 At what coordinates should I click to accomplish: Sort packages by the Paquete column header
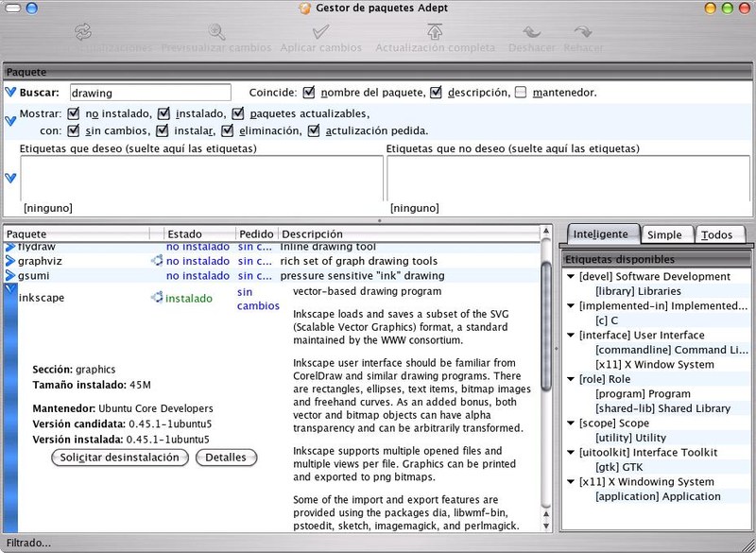77,233
